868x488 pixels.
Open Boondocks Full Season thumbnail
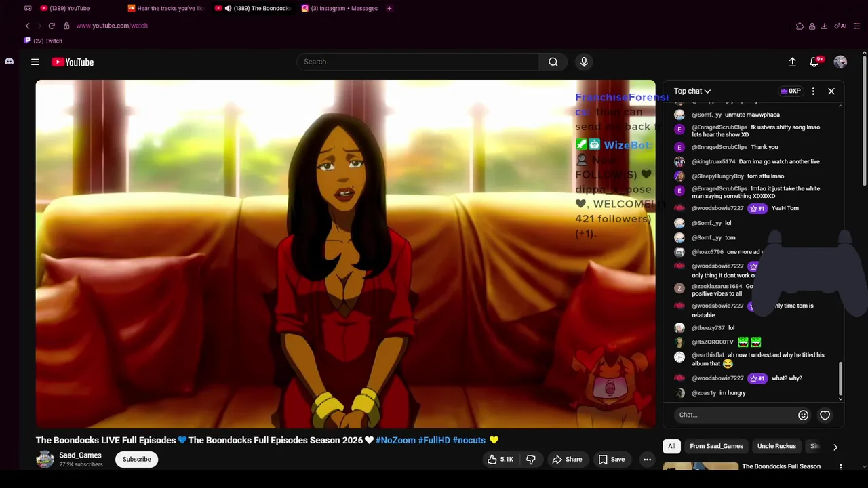pos(701,466)
